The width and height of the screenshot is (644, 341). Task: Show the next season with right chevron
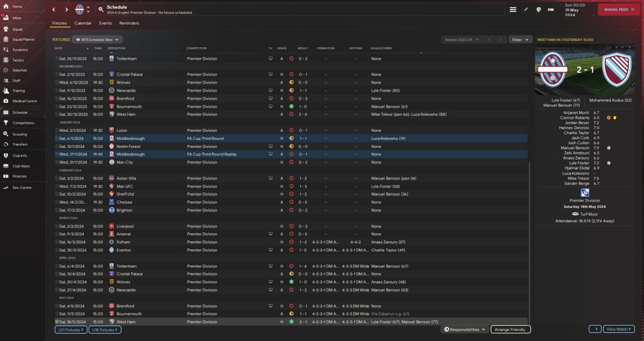[x=501, y=39]
